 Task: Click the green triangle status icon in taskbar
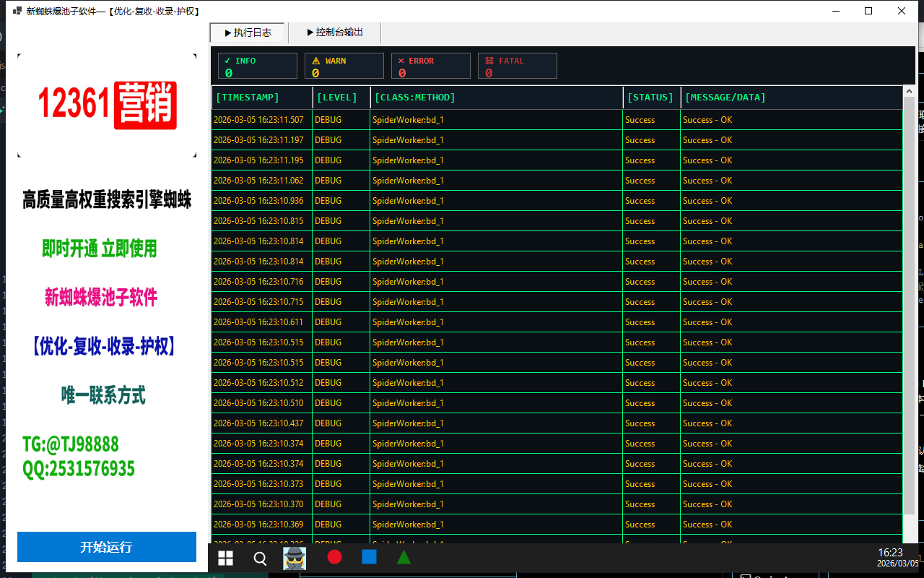click(404, 557)
